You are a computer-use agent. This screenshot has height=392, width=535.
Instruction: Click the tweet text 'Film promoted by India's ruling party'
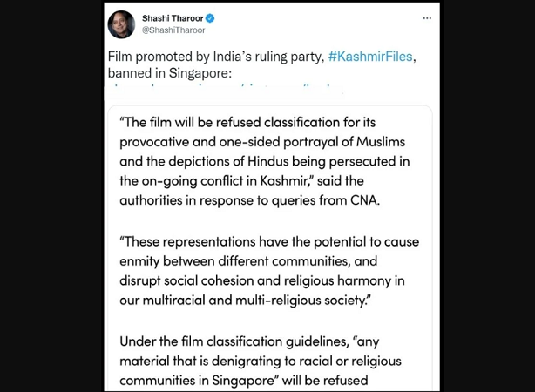pyautogui.click(x=215, y=57)
